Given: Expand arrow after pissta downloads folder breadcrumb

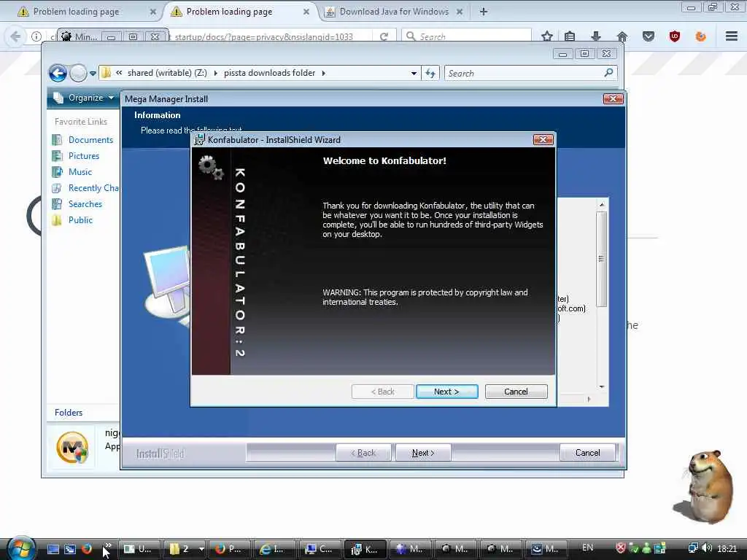Looking at the screenshot, I should 323,74.
